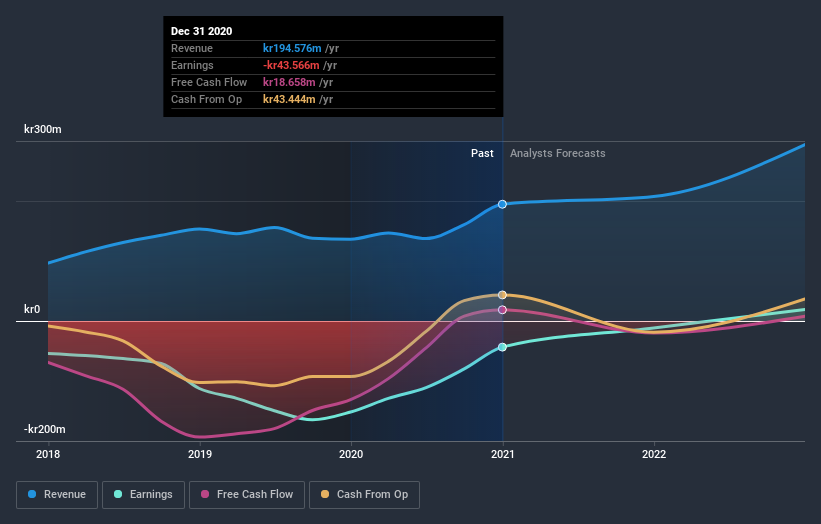Click the 2018 x-axis label
The height and width of the screenshot is (524, 821).
[48, 454]
